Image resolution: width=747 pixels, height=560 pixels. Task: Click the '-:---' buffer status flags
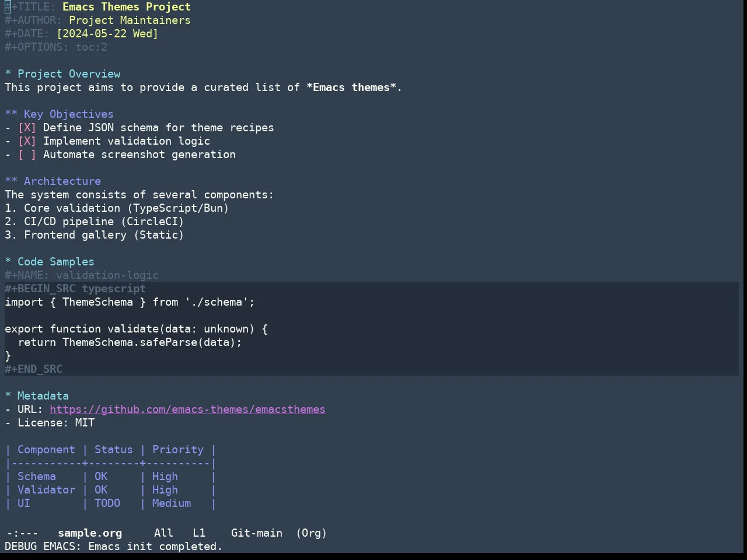[x=22, y=533]
